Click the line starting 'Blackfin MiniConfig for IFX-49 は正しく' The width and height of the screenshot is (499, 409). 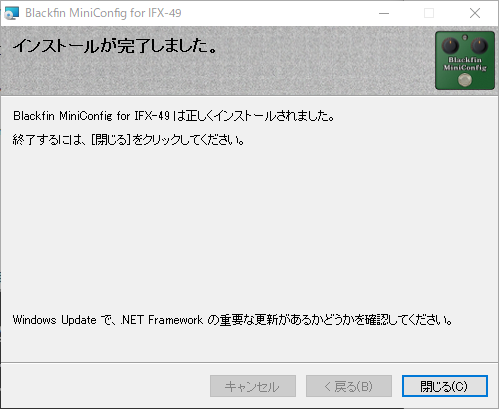(x=173, y=116)
